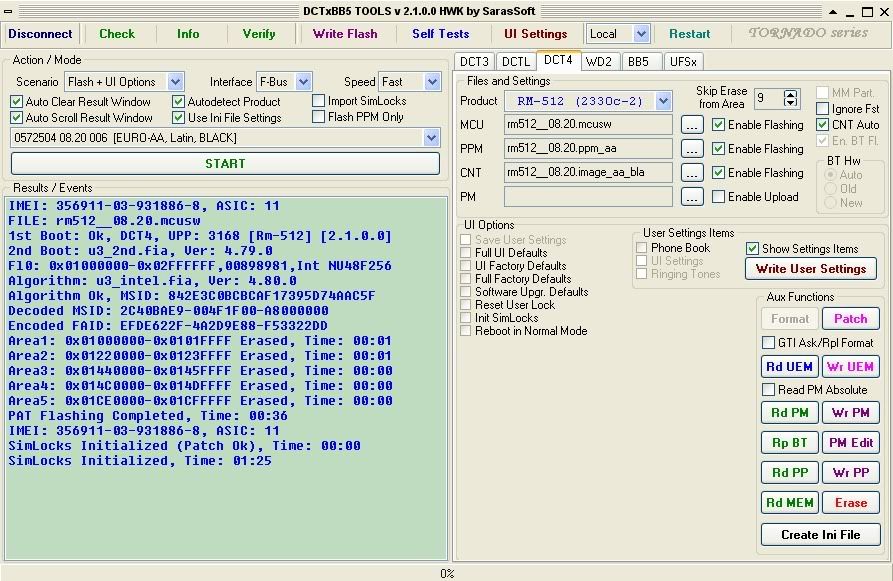The image size is (893, 581).
Task: Check Full Factory Defaults option
Action: pos(466,279)
